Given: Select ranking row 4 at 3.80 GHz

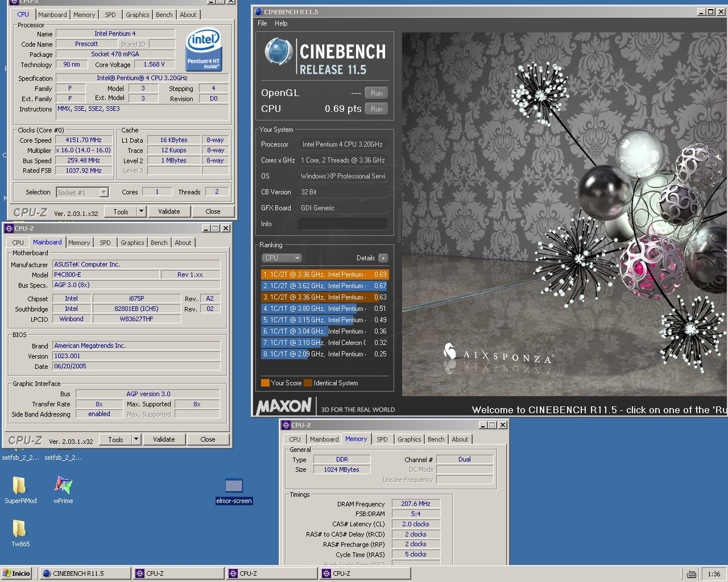Looking at the screenshot, I should pyautogui.click(x=325, y=309).
